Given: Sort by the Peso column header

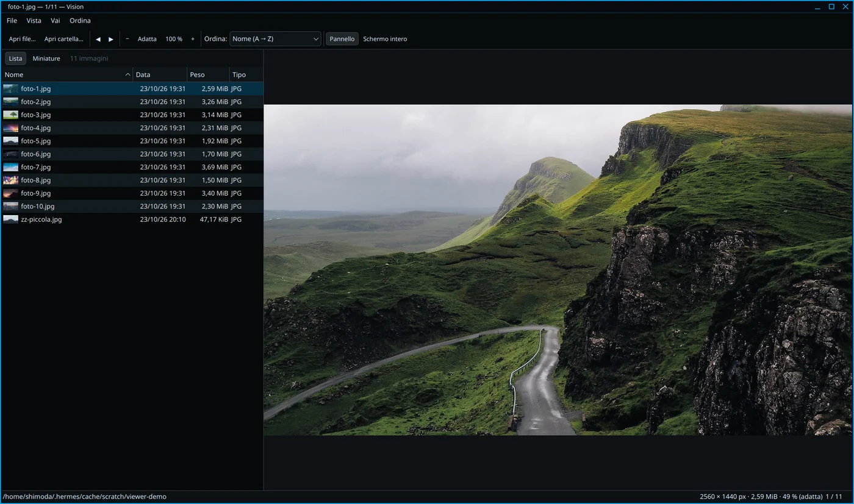Looking at the screenshot, I should tap(208, 75).
